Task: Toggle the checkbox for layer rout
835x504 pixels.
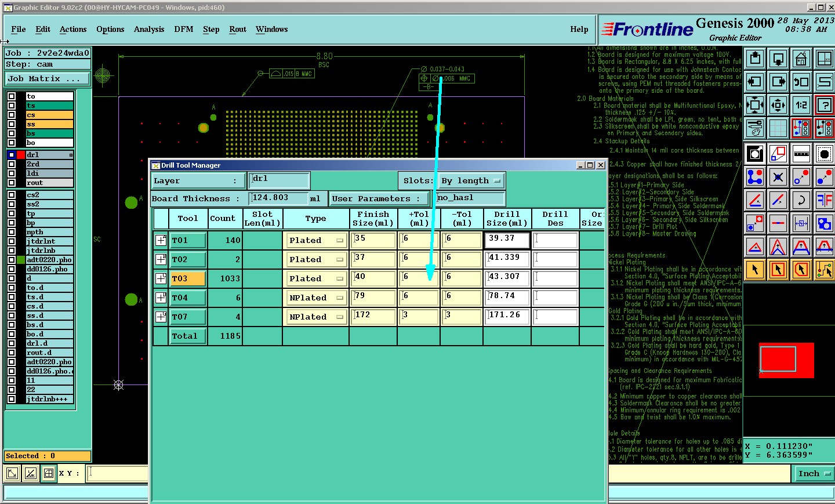Action: [12, 183]
